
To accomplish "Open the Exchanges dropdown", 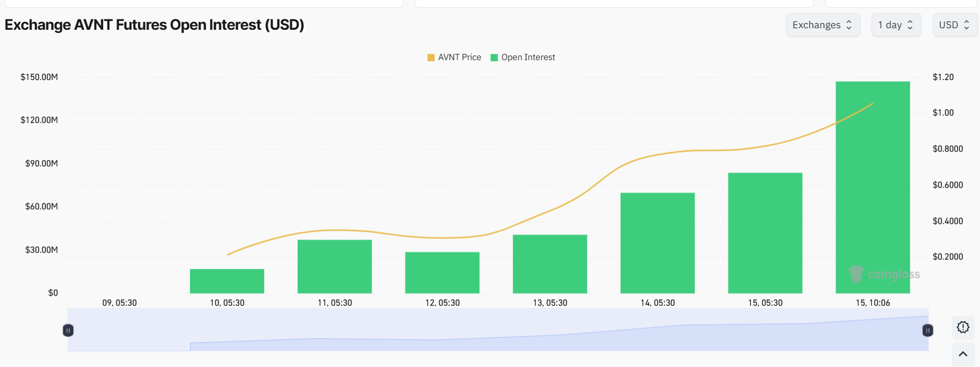I will [x=823, y=25].
